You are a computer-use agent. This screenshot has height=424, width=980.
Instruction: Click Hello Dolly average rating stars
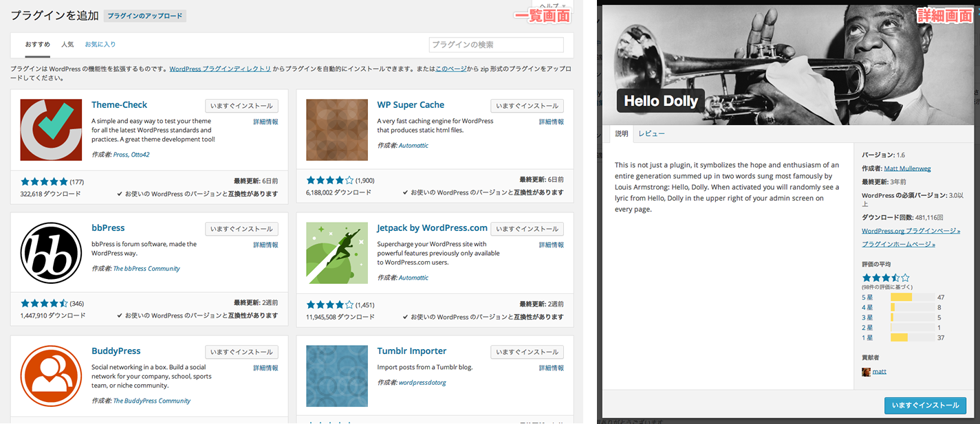point(886,278)
